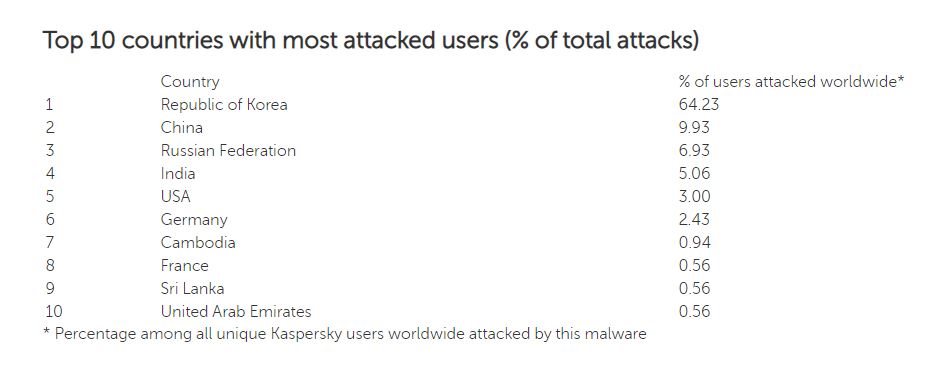
Task: Click the 5.06 value for India
Action: [x=694, y=174]
